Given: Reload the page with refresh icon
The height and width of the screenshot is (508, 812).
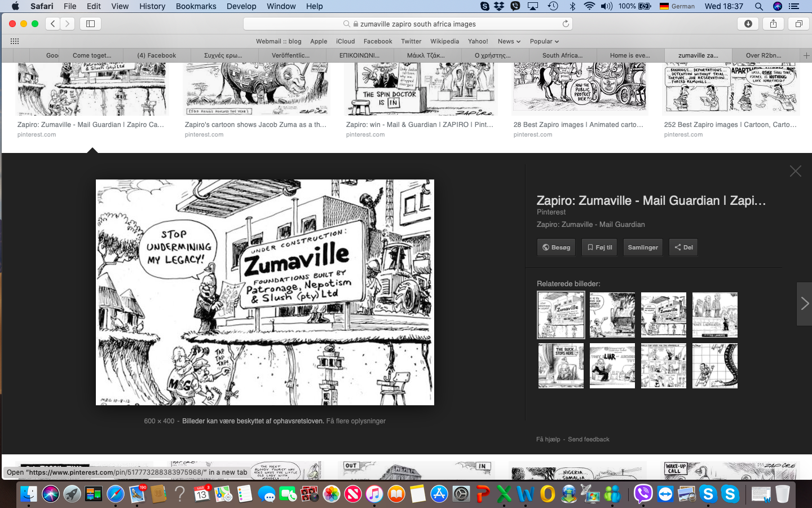Looking at the screenshot, I should click(x=566, y=24).
